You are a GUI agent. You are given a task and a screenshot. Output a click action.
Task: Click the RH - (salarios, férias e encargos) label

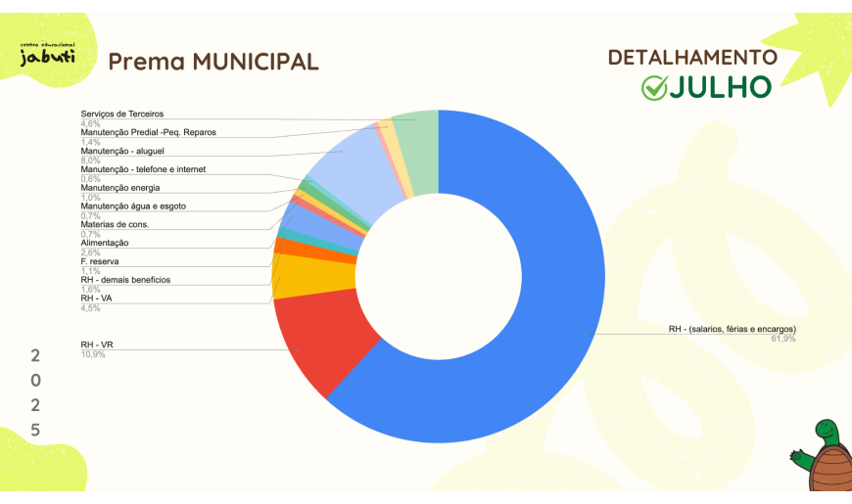click(x=732, y=329)
